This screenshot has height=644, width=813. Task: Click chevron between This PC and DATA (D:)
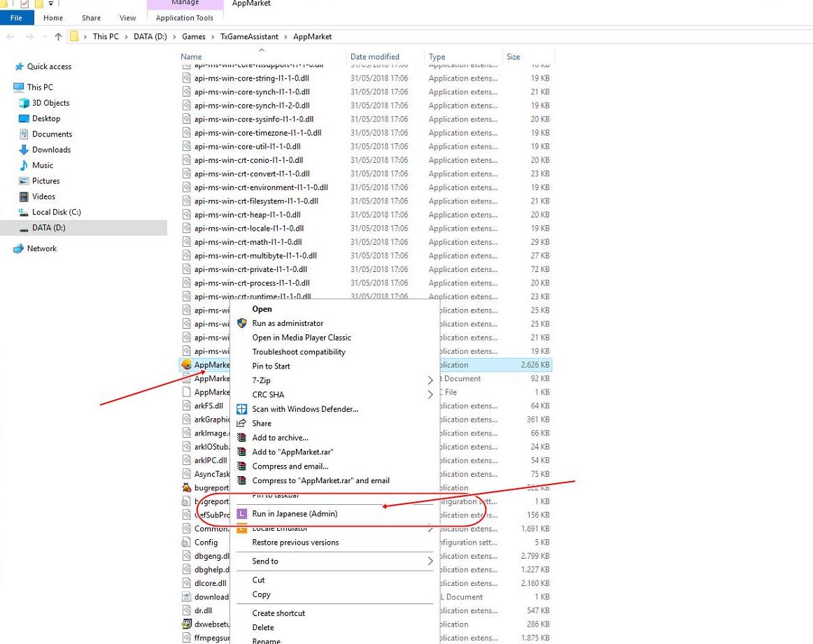[126, 37]
